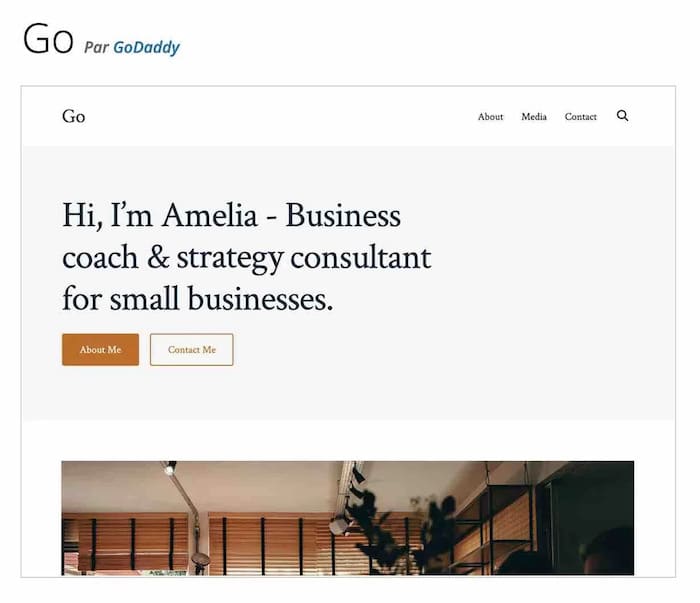Click the outlined Contact Me button

pos(191,350)
